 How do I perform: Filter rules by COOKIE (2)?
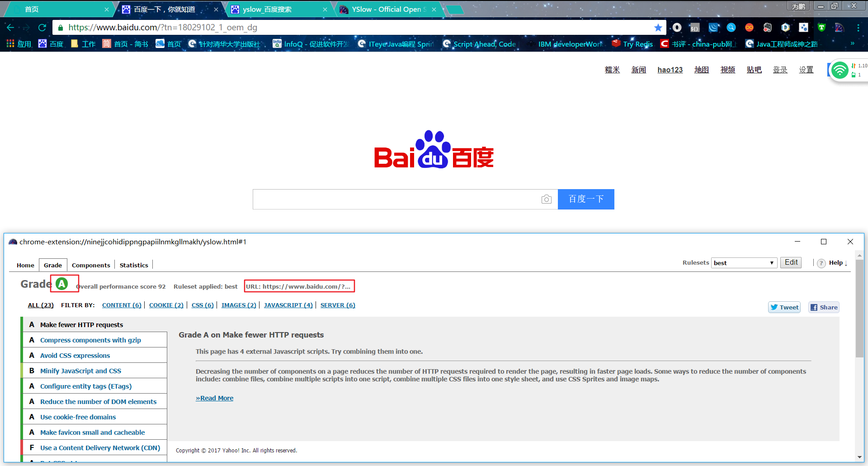(x=166, y=305)
